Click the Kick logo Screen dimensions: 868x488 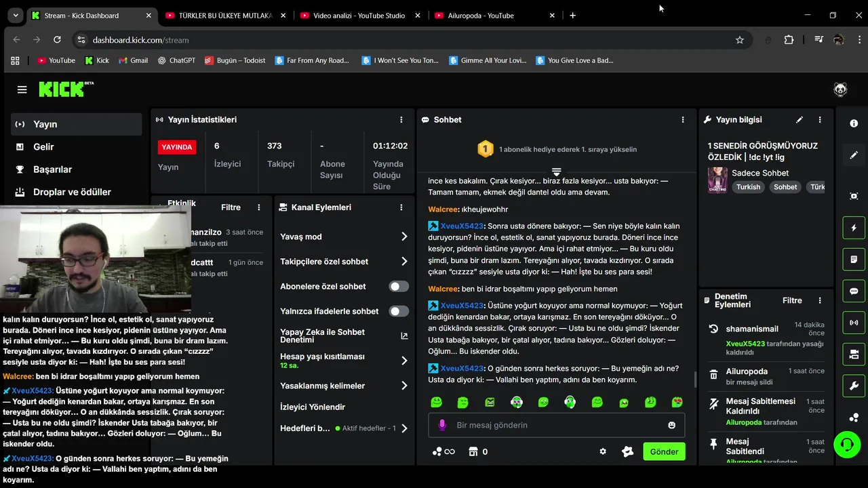(66, 89)
